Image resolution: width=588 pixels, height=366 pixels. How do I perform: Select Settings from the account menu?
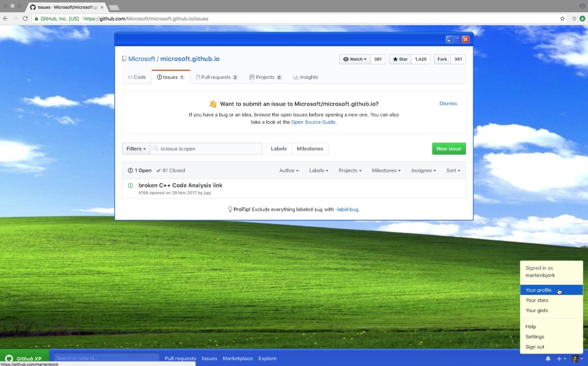point(535,336)
